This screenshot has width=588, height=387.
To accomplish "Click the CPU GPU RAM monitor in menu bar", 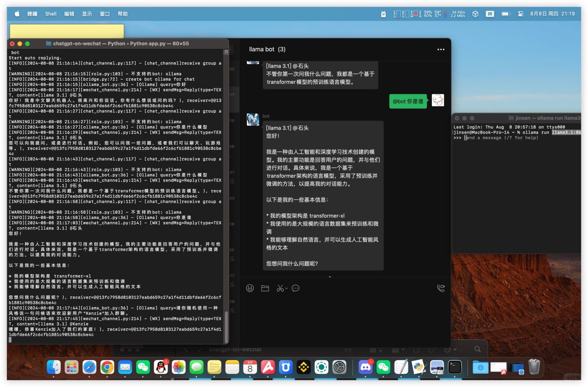I will 417,14.
